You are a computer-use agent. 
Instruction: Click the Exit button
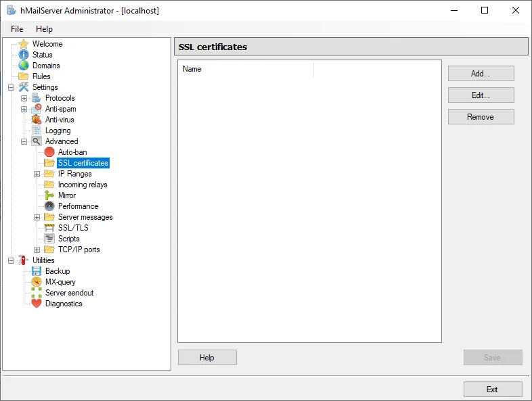493,390
